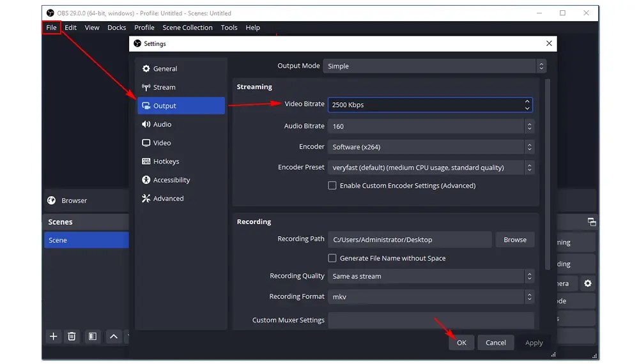The height and width of the screenshot is (364, 639).
Task: Select the Scene item in Scenes list
Action: [86, 240]
